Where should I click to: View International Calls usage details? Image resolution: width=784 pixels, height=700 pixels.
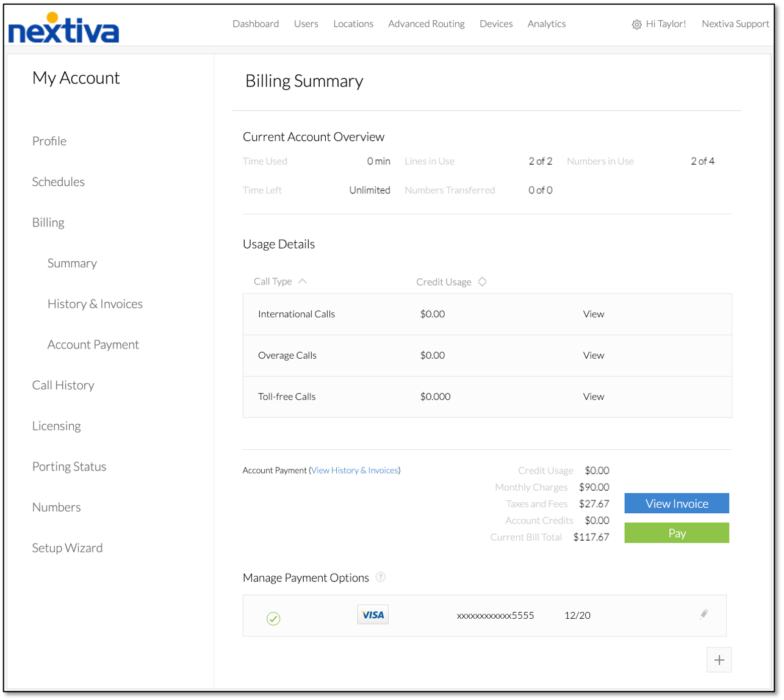594,314
